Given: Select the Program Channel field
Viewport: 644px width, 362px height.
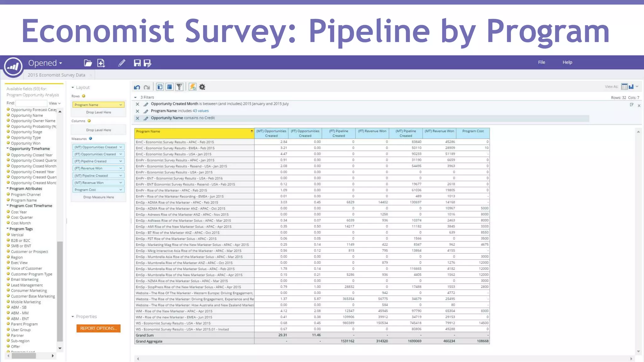Looking at the screenshot, I should point(26,195).
